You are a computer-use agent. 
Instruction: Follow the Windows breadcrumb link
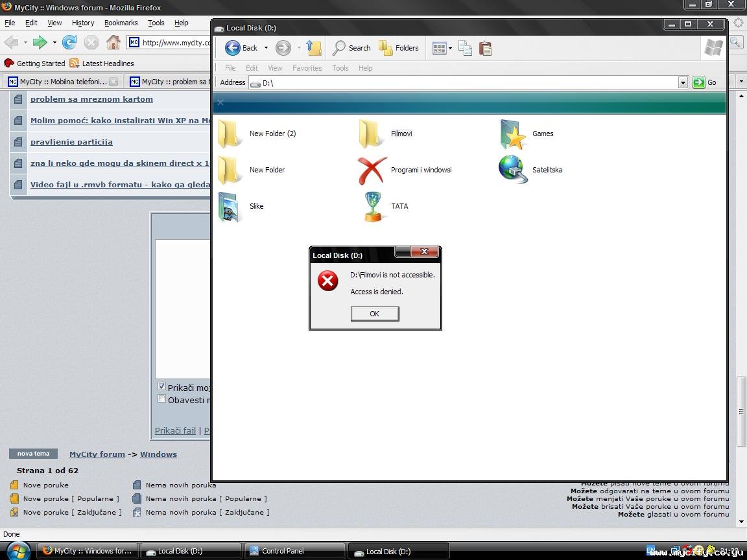click(x=158, y=454)
